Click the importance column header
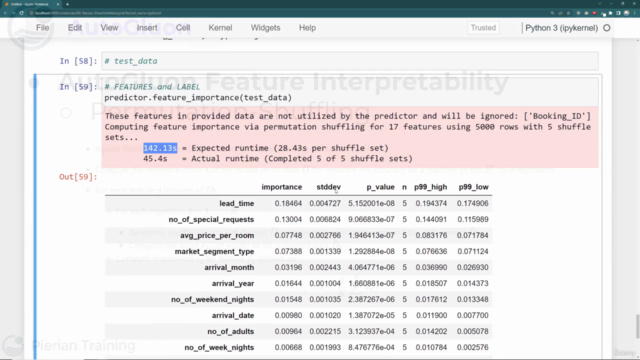 [282, 187]
